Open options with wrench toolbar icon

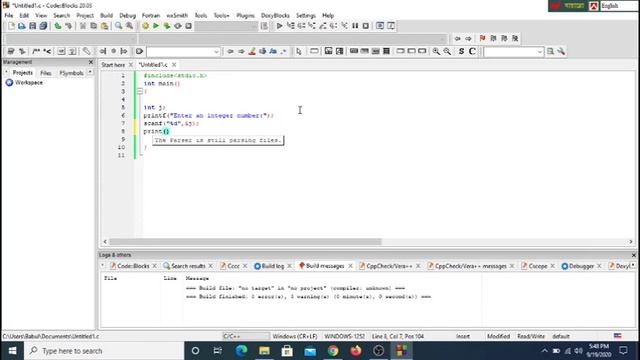click(x=562, y=51)
